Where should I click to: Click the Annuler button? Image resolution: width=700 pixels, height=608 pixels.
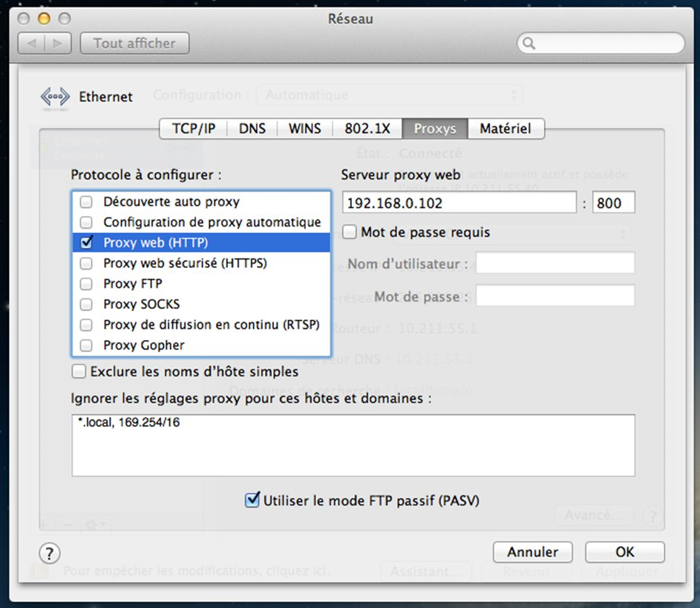pyautogui.click(x=532, y=552)
